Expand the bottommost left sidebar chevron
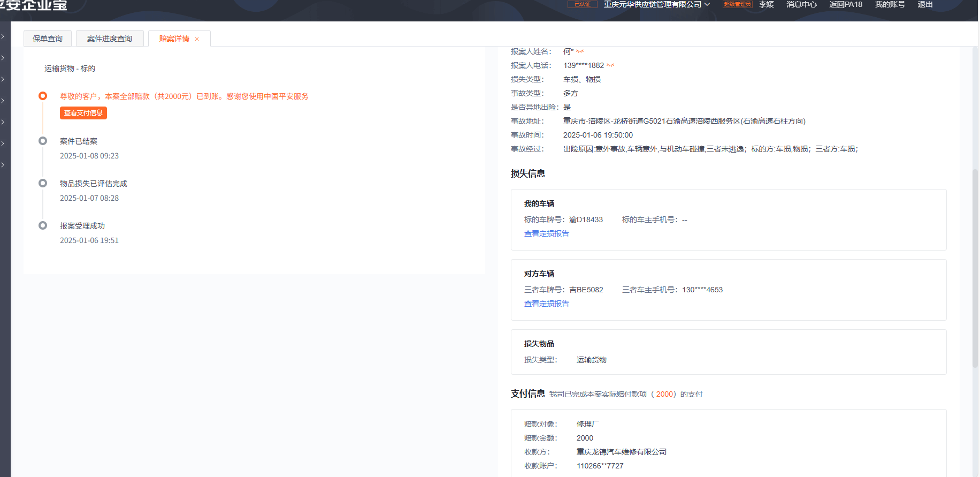 tap(3, 165)
